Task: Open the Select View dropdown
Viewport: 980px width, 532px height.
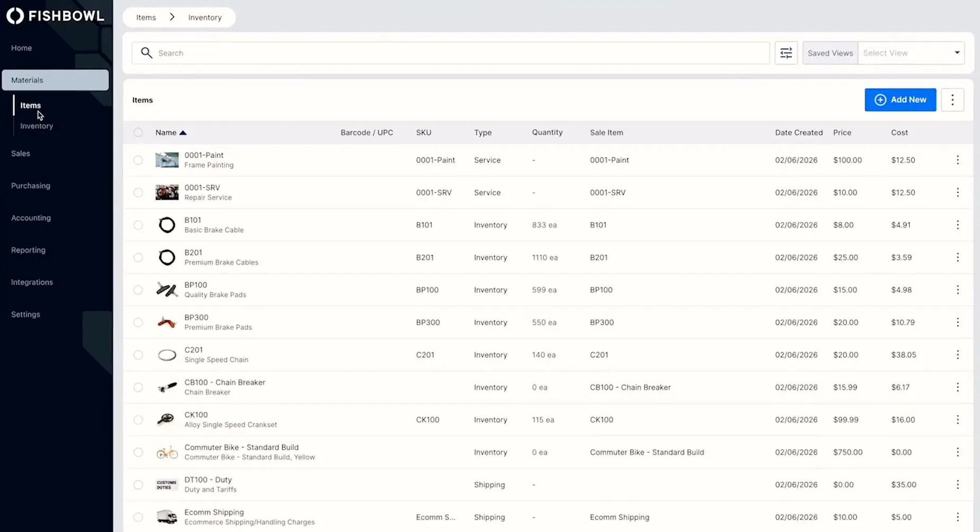Action: (x=911, y=53)
